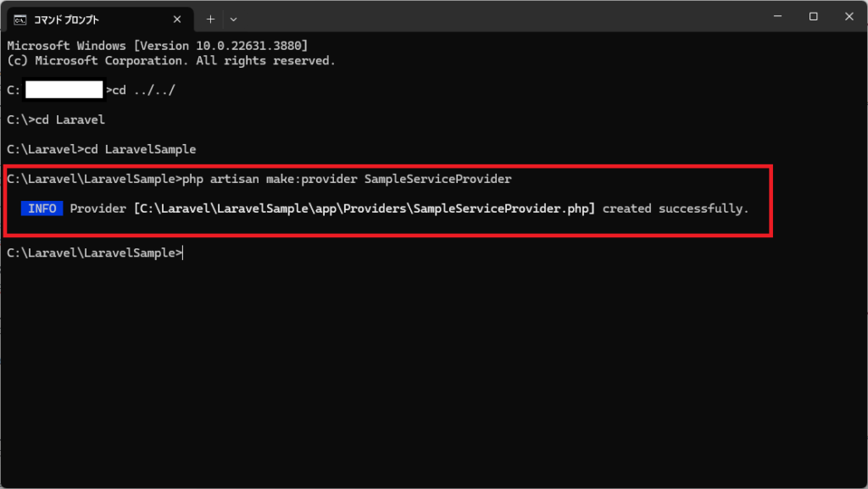Image resolution: width=868 pixels, height=489 pixels.
Task: Expand the new-tab profile dropdown chevron
Action: pyautogui.click(x=234, y=19)
